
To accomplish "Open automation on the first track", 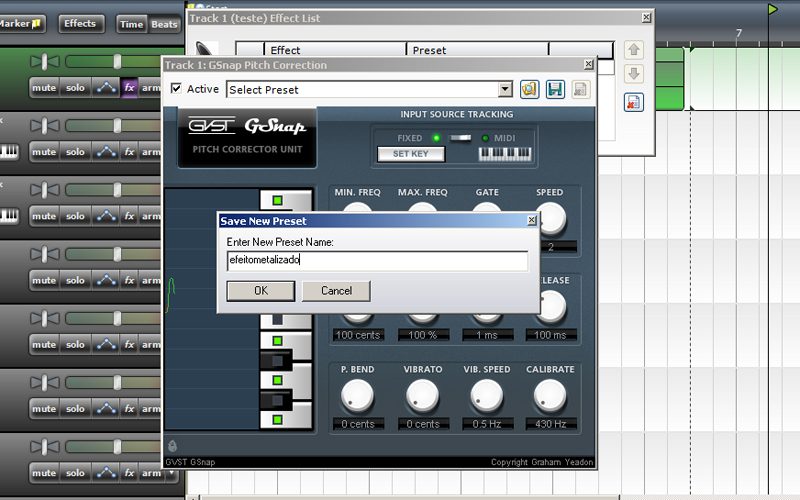I will 106,88.
